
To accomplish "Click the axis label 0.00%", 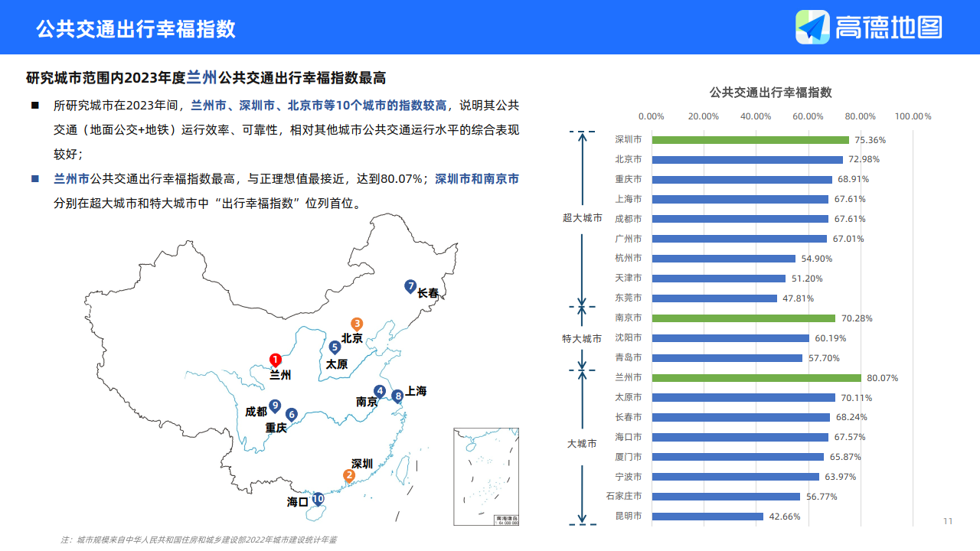I will point(651,116).
